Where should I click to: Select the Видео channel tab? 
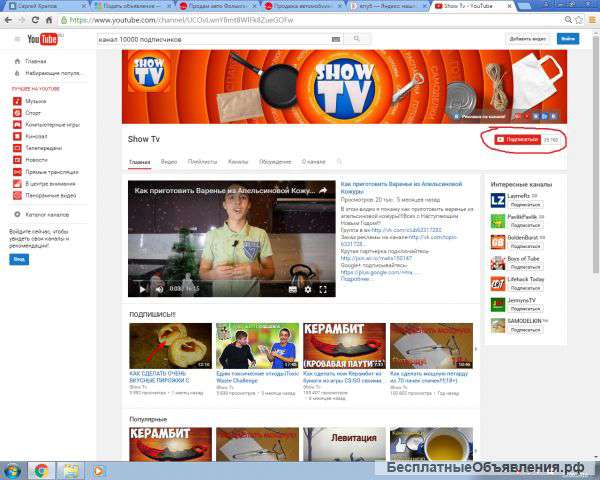point(169,162)
